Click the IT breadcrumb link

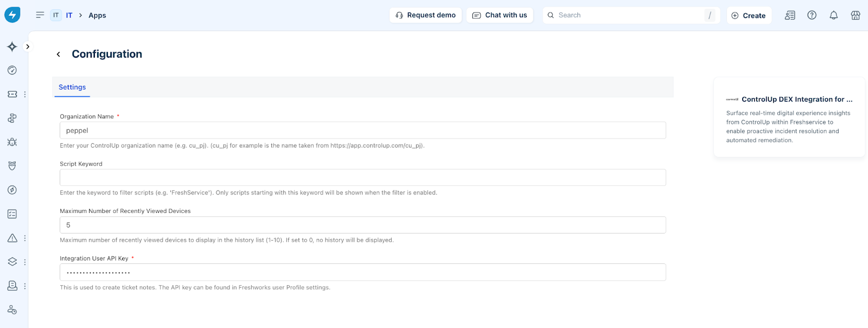69,15
